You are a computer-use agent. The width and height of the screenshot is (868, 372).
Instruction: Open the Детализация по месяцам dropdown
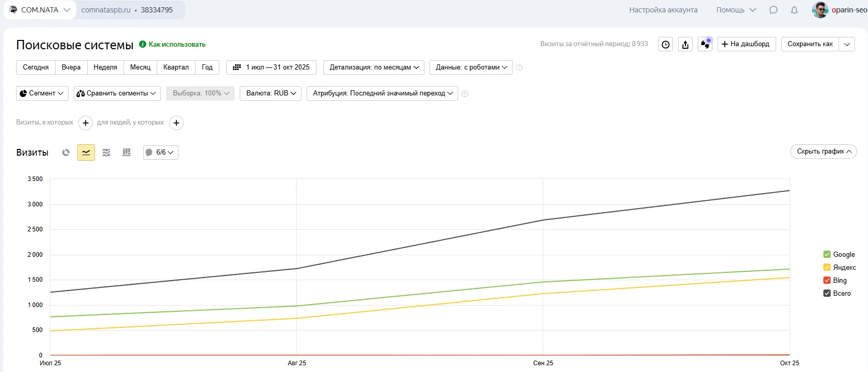tap(374, 67)
